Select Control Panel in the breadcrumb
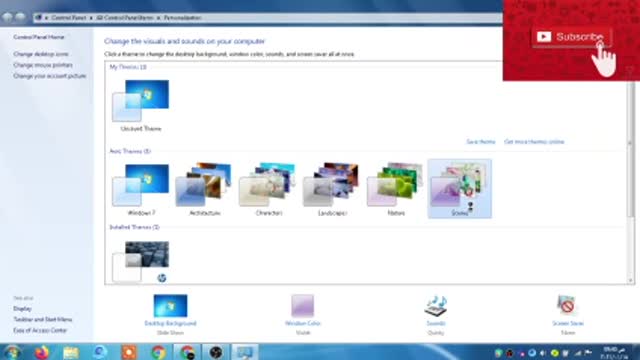 click(69, 18)
